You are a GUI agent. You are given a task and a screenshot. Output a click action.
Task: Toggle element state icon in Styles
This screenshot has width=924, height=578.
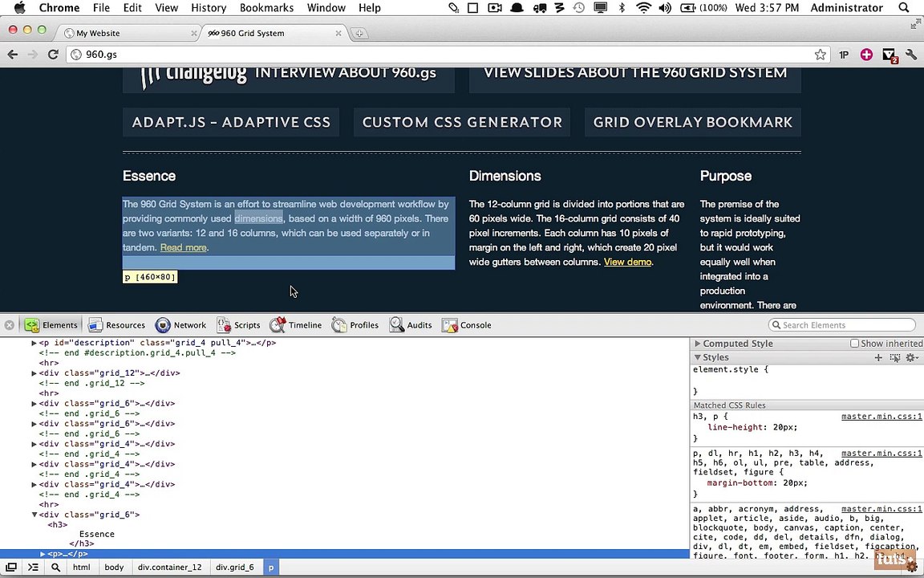pyautogui.click(x=894, y=357)
